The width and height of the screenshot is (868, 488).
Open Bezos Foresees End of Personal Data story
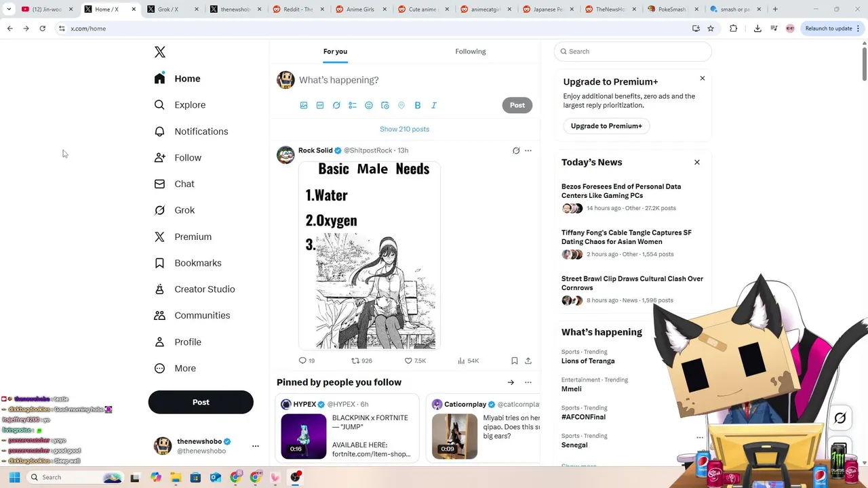pos(621,191)
